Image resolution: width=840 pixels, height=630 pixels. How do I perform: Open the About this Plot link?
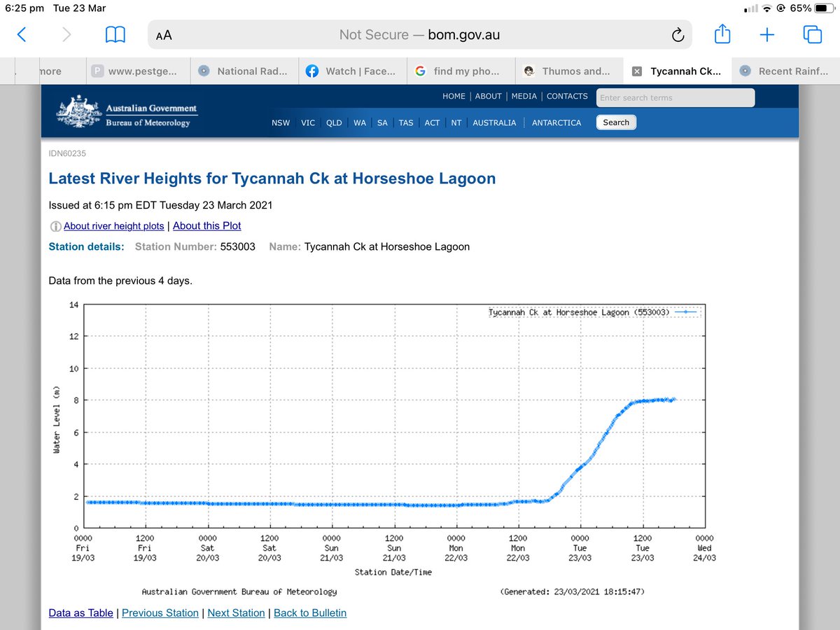click(207, 226)
